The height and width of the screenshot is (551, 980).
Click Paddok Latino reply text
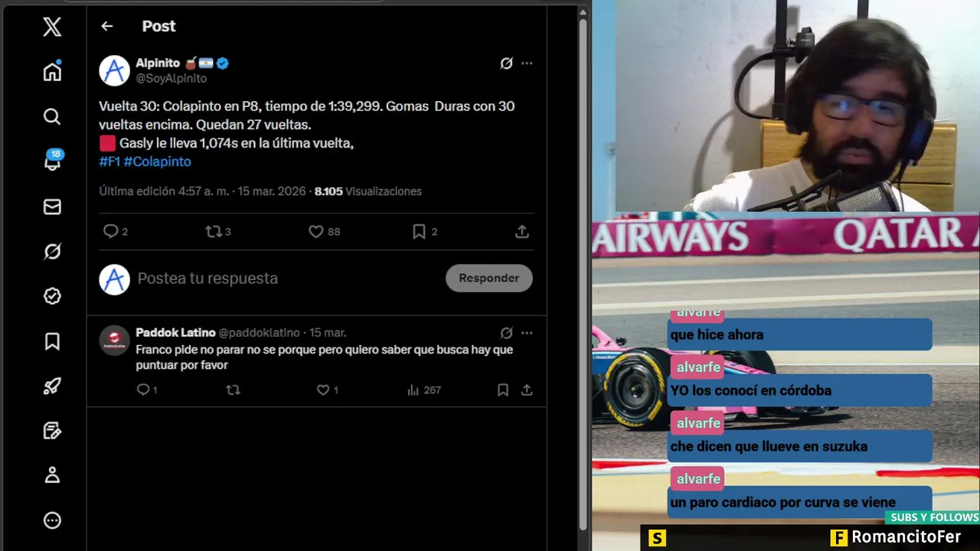[x=324, y=357]
